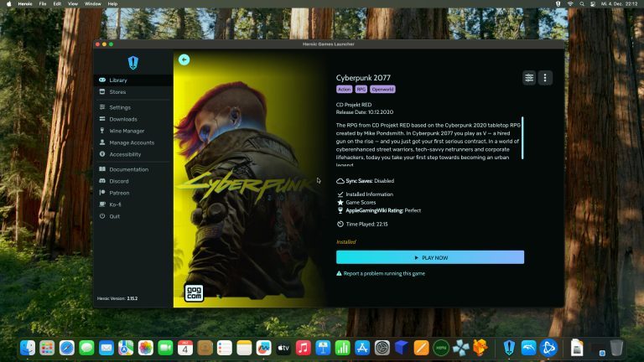Click Time Played: 22:15 text
644x362 pixels.
pos(362,224)
